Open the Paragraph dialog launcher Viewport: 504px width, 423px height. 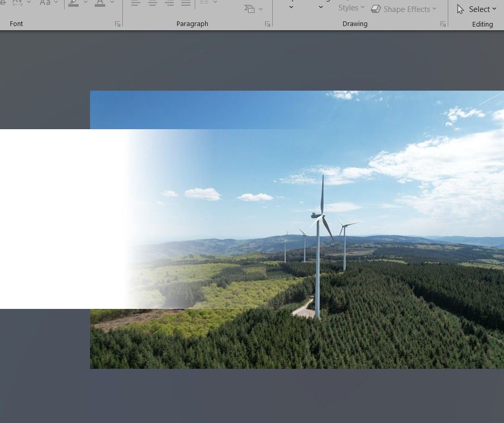click(x=268, y=24)
